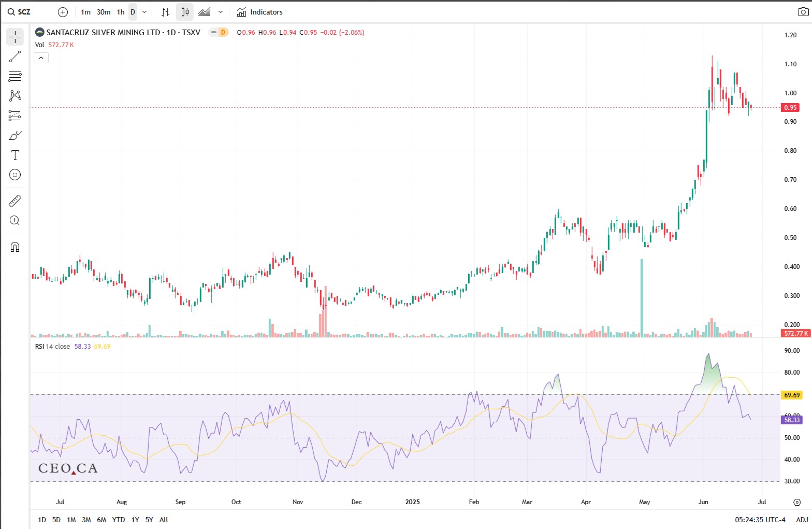The image size is (812, 529).
Task: Select the candlestick chart style
Action: [185, 12]
